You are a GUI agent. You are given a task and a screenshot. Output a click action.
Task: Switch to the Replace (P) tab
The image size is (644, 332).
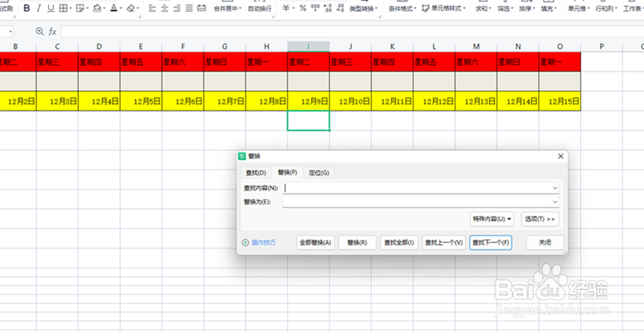coord(288,172)
